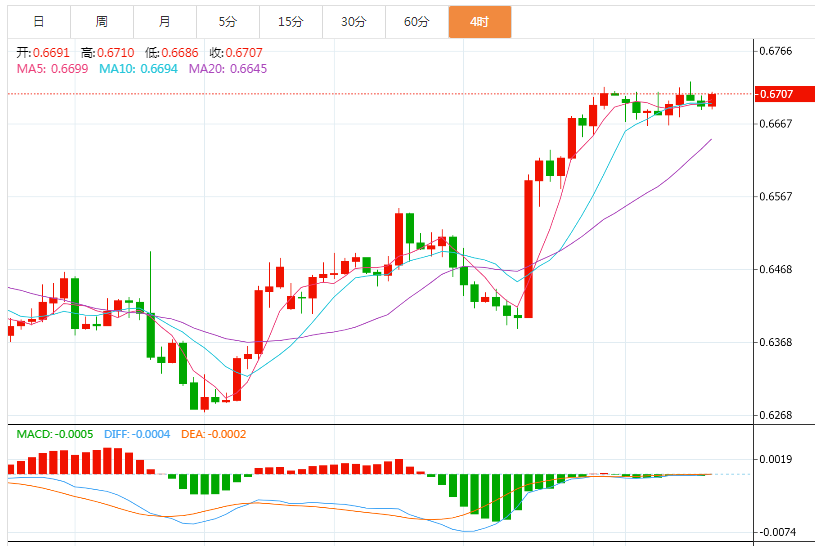This screenshot has height=546, width=815.
Task: Select the active 4时 timeframe tab
Action: point(480,22)
